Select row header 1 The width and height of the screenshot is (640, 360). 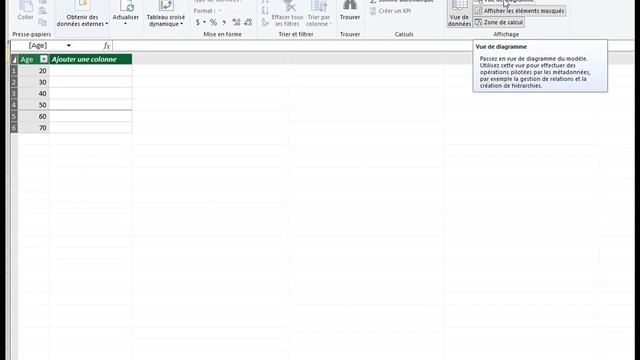point(14,71)
